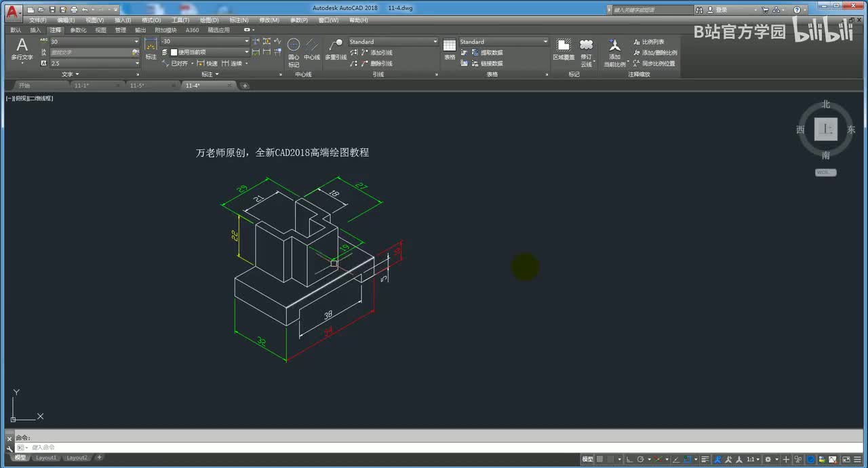This screenshot has height=468, width=868.
Task: Expand the 标注 panel flyout
Action: [x=210, y=74]
